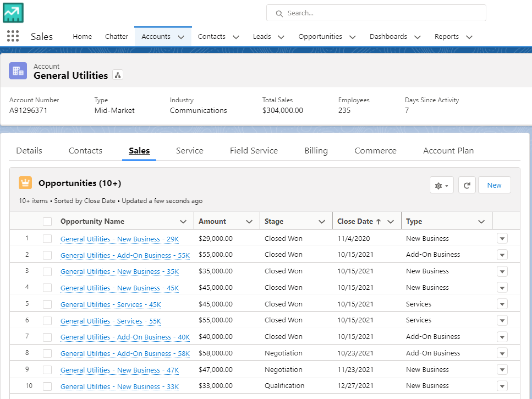This screenshot has width=532, height=399.
Task: Sort by the Close Date column header
Action: tap(355, 221)
